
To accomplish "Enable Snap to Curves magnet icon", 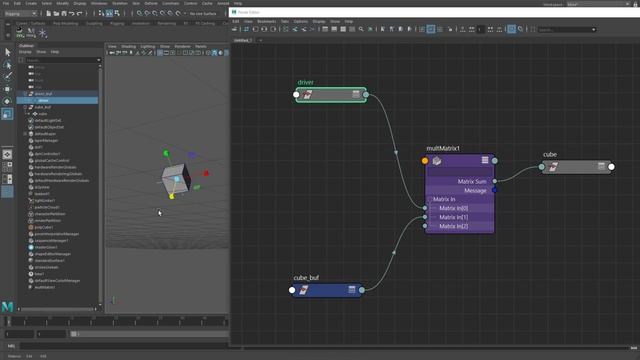I will [147, 13].
